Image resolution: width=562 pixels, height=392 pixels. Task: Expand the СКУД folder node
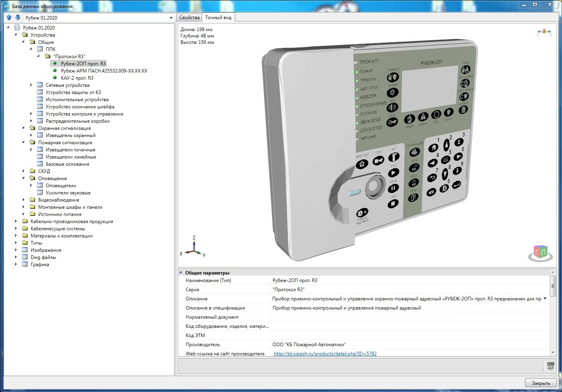24,171
